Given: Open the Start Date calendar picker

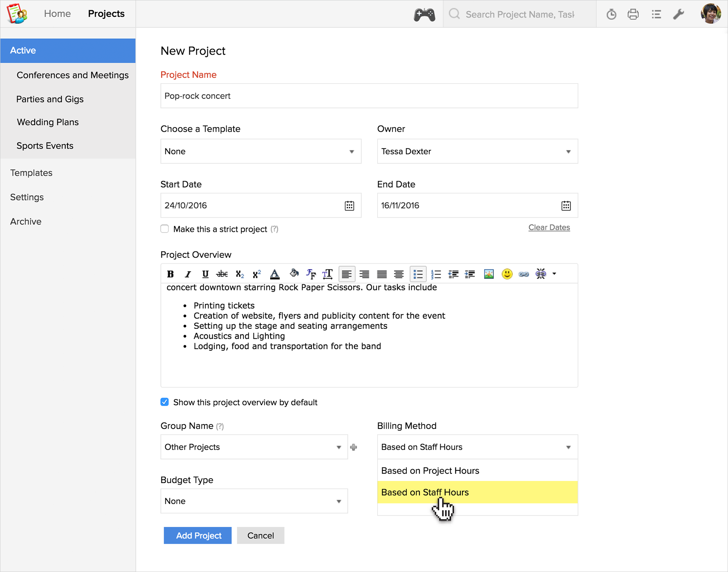Looking at the screenshot, I should pos(349,206).
